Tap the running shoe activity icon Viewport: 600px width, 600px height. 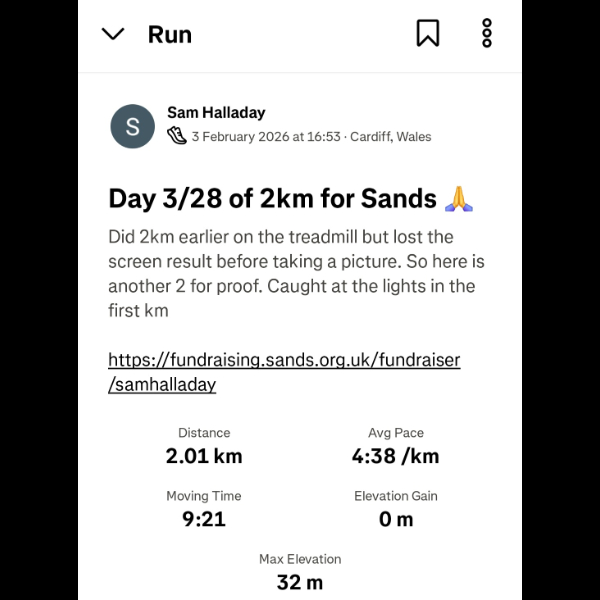coord(177,136)
